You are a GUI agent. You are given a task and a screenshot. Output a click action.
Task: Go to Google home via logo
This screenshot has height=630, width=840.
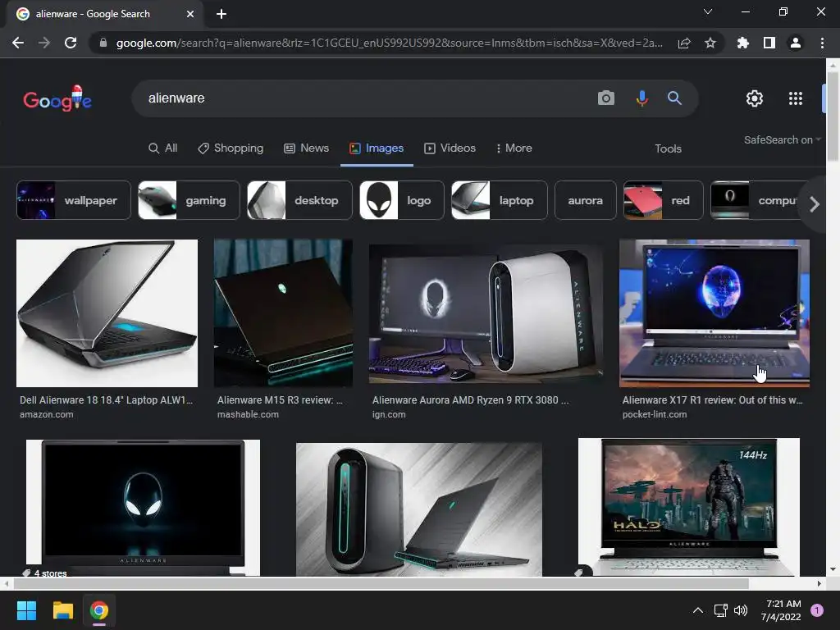pyautogui.click(x=57, y=98)
